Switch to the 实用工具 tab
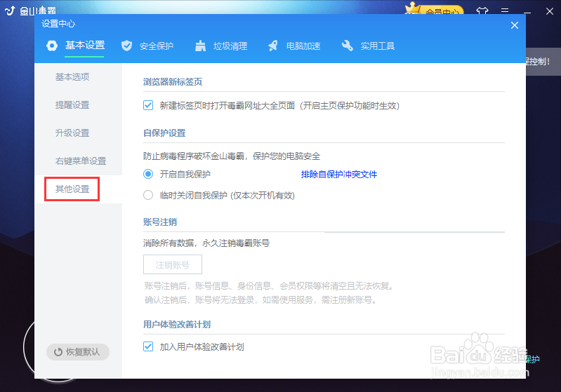This screenshot has height=392, width=561. 378,46
